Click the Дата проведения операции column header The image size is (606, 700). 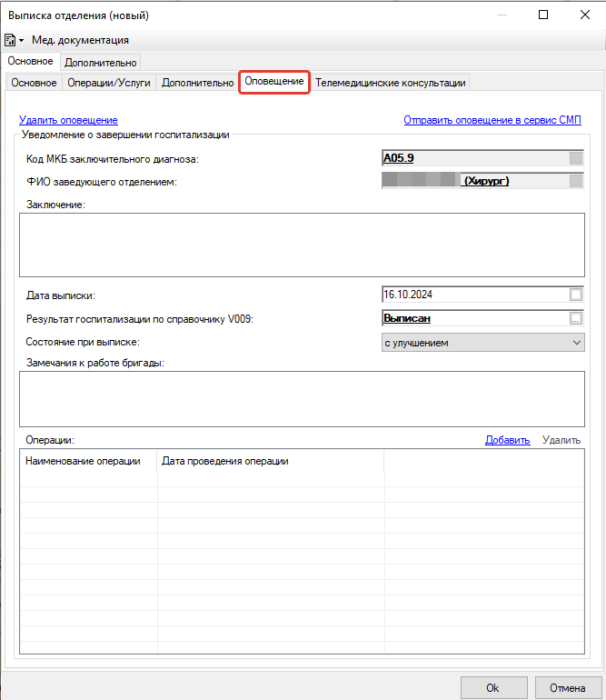(x=225, y=461)
